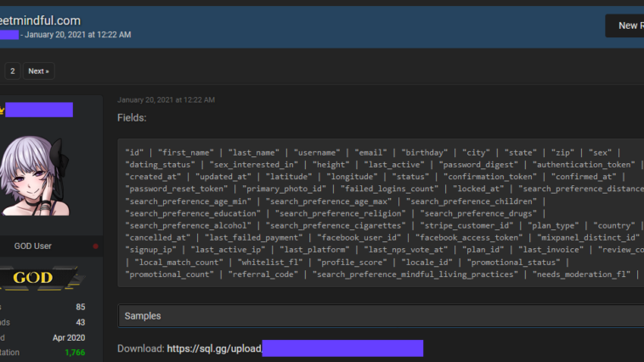Viewport: 644px width, 362px height.
Task: Go to page 2 of thread
Action: point(13,71)
